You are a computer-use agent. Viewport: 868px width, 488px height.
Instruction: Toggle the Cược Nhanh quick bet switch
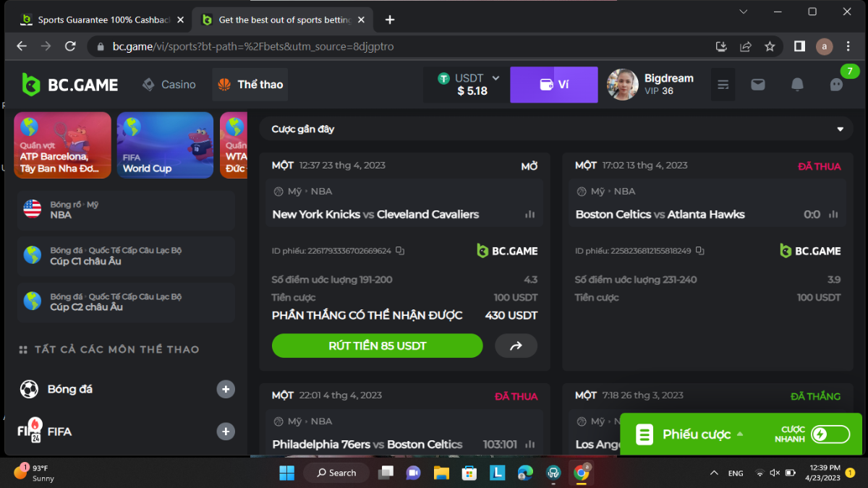[x=830, y=434]
